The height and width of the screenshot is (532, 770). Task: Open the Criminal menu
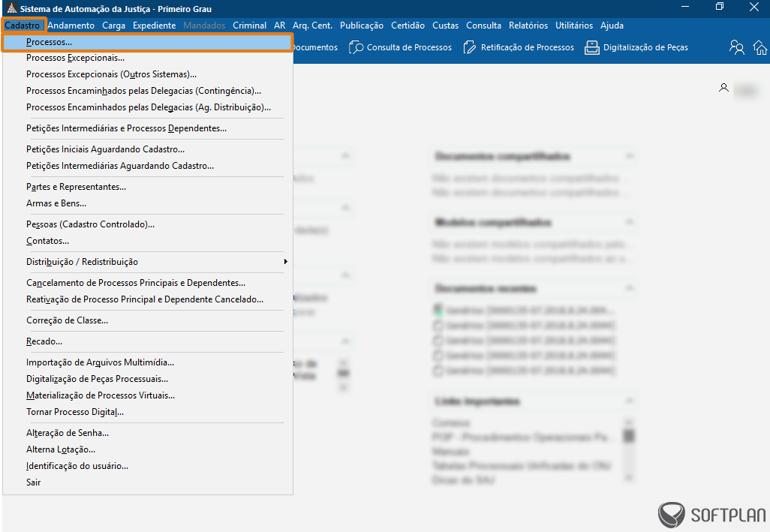[x=249, y=26]
